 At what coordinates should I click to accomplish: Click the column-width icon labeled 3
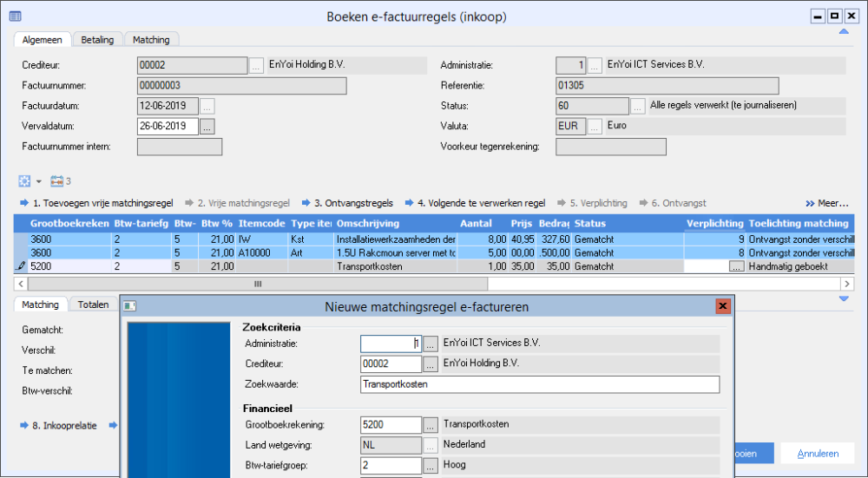coord(61,181)
